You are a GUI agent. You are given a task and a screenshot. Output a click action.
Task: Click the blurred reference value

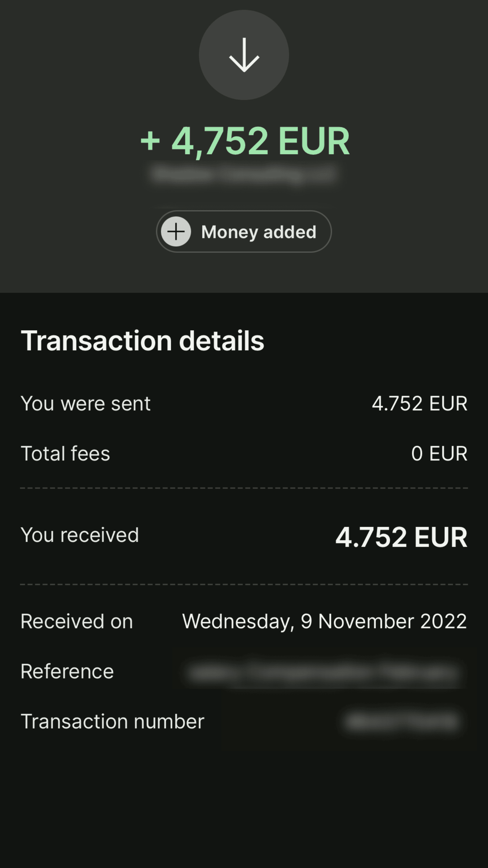pyautogui.click(x=323, y=673)
